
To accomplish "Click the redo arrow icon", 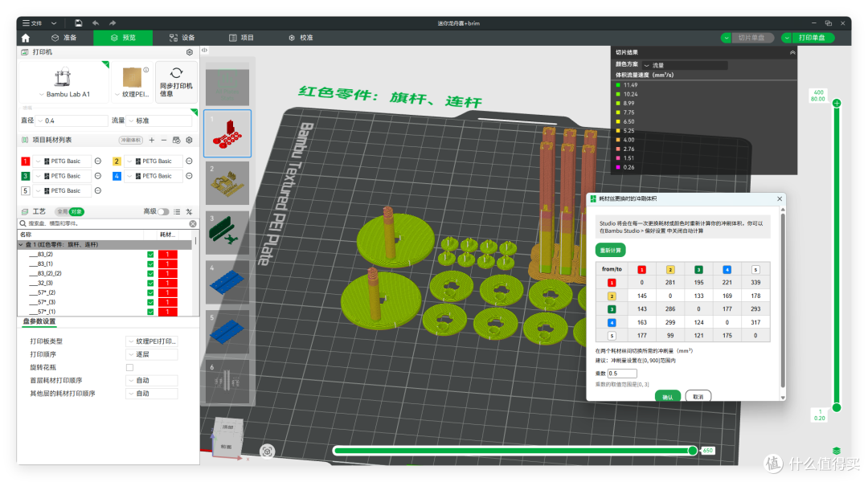I will (113, 23).
